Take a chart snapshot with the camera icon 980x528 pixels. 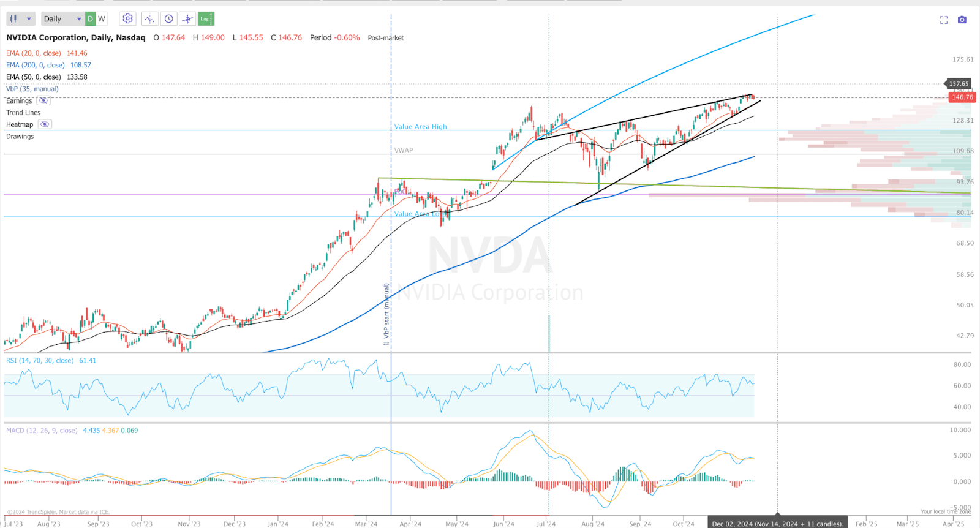click(x=962, y=20)
